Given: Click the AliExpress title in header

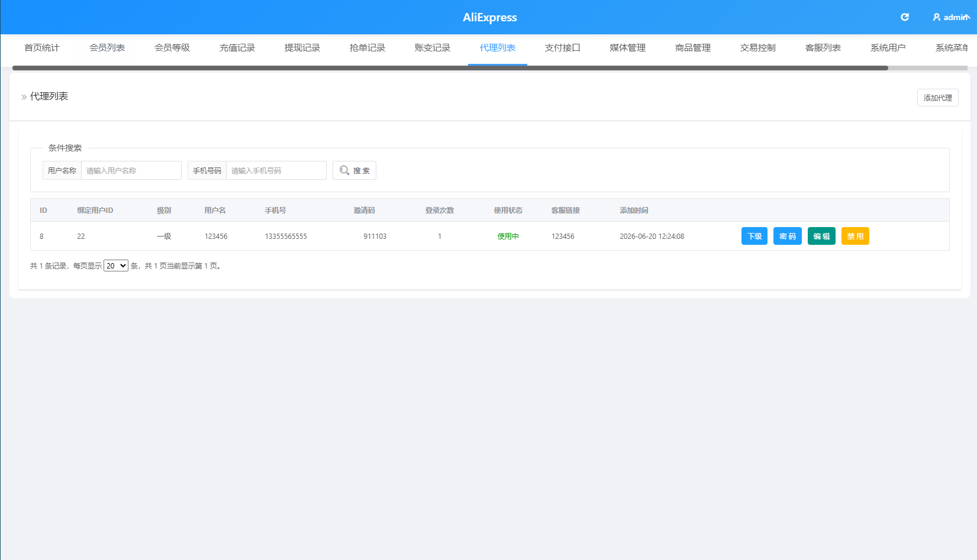Looking at the screenshot, I should [490, 17].
